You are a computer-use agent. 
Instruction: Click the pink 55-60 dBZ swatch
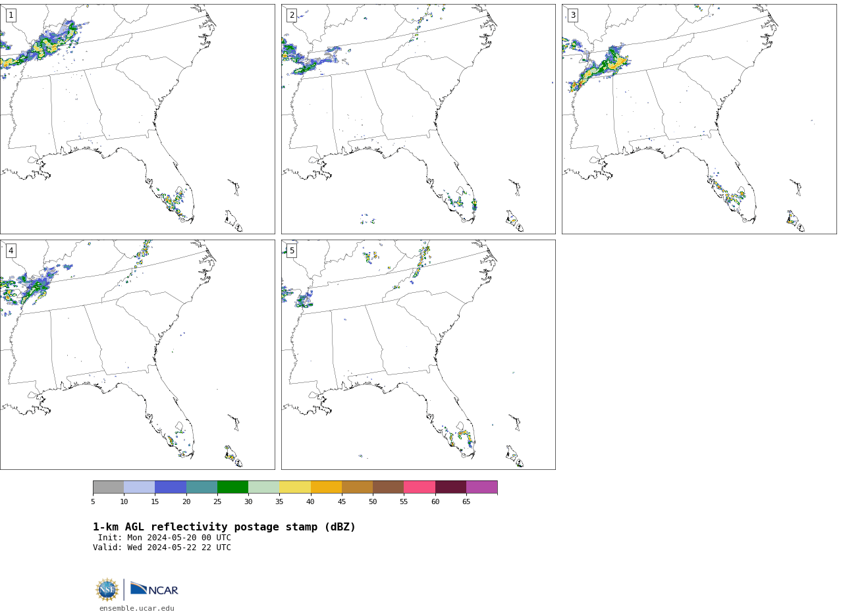coord(420,487)
